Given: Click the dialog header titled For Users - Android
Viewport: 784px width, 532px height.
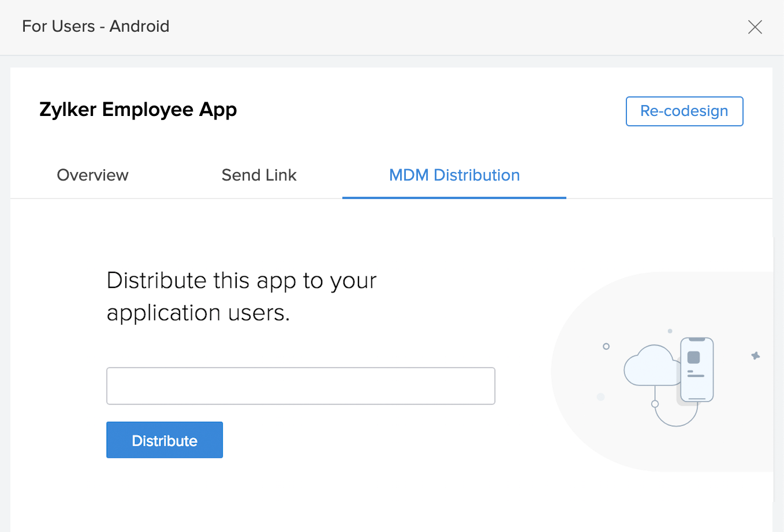Looking at the screenshot, I should 95,27.
